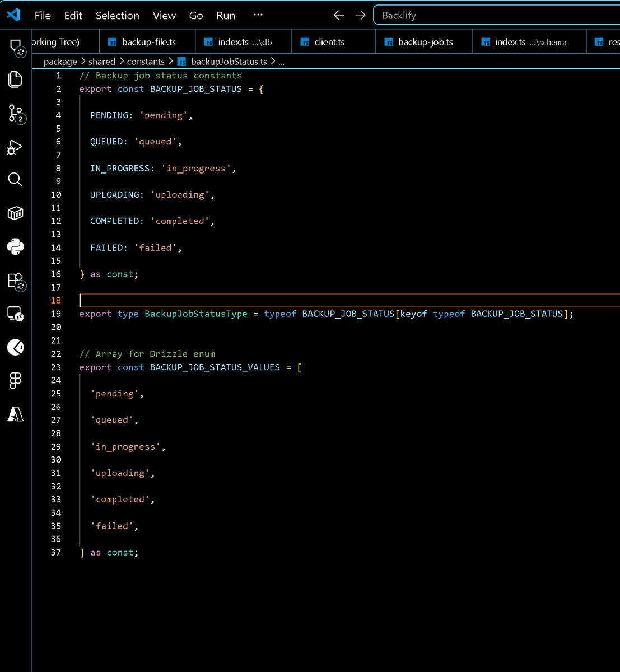Click the TS icon on backup-file.ts tab

pyautogui.click(x=113, y=42)
